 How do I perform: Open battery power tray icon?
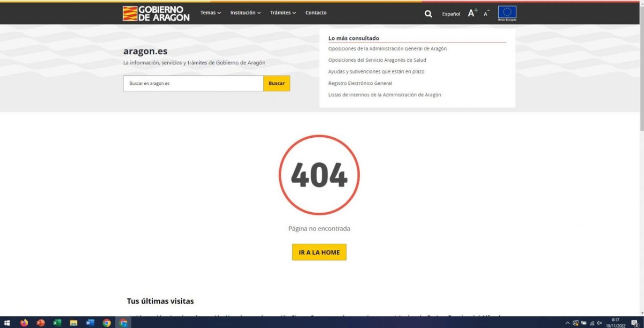584,323
